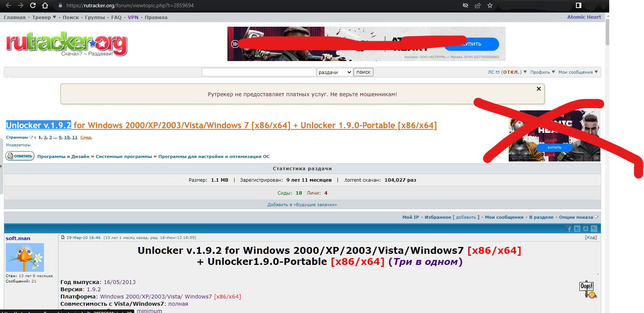Open the Трекер menu in top navigation
The height and width of the screenshot is (313, 644).
pyautogui.click(x=44, y=17)
